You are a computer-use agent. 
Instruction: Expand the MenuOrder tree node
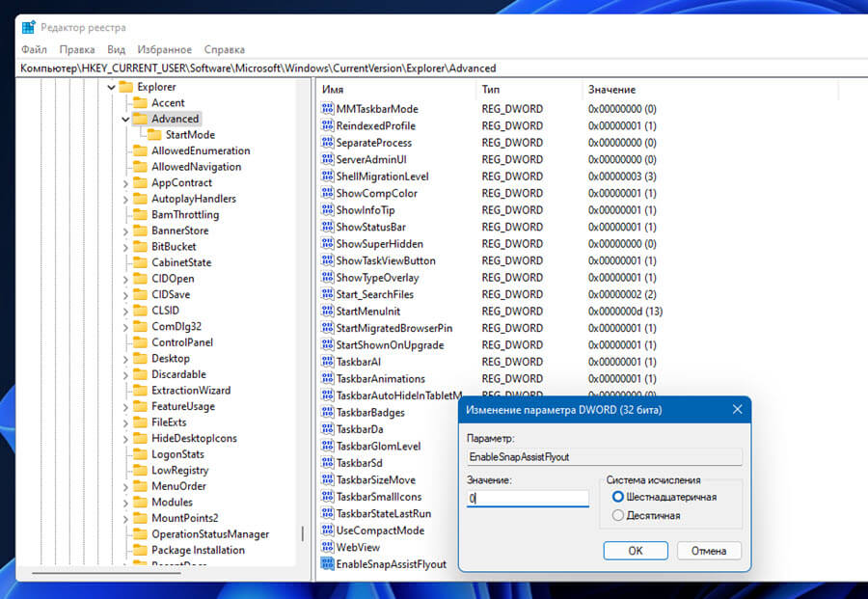coord(125,486)
